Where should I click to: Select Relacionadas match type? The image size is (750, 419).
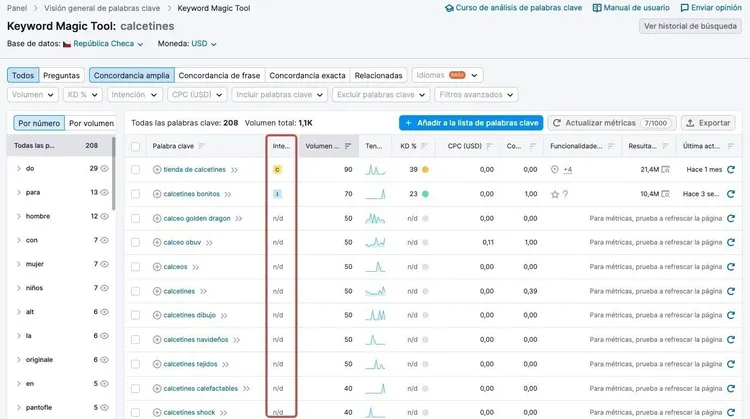coord(378,75)
